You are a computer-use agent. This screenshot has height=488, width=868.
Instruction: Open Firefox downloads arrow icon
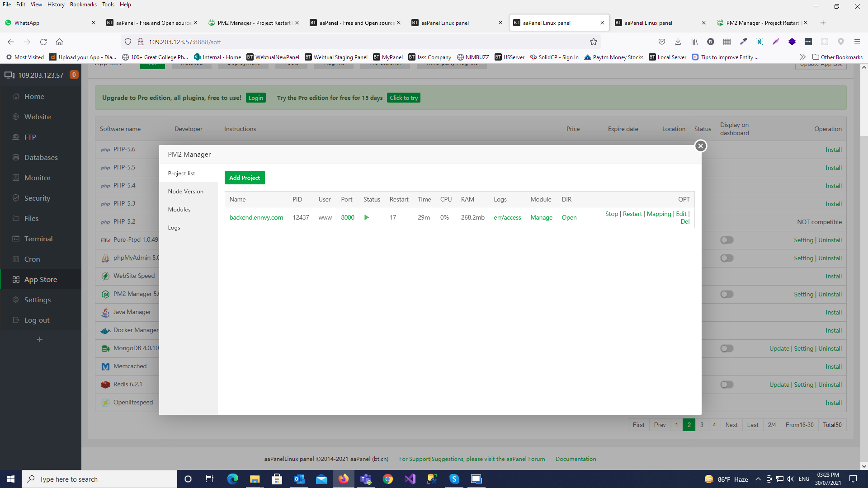click(x=678, y=42)
